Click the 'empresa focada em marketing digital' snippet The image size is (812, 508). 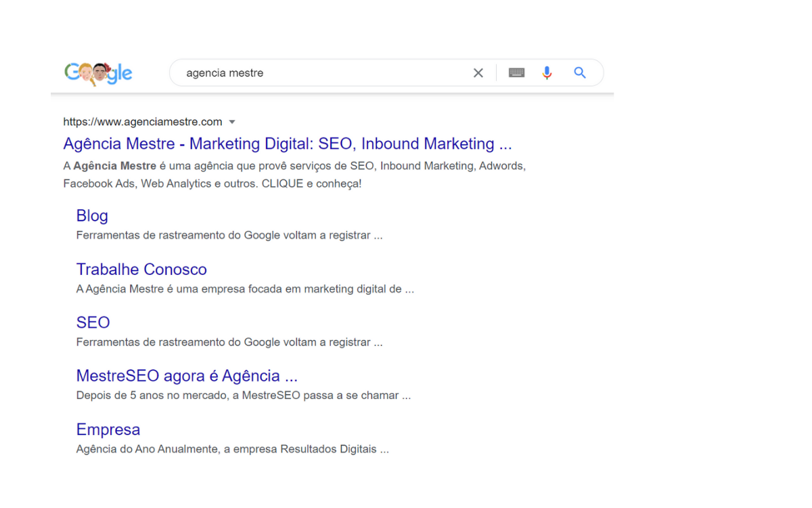pos(244,289)
